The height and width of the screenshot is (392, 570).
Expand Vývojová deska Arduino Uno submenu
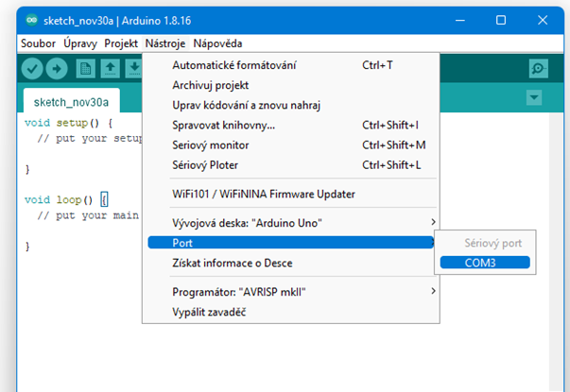[291, 223]
